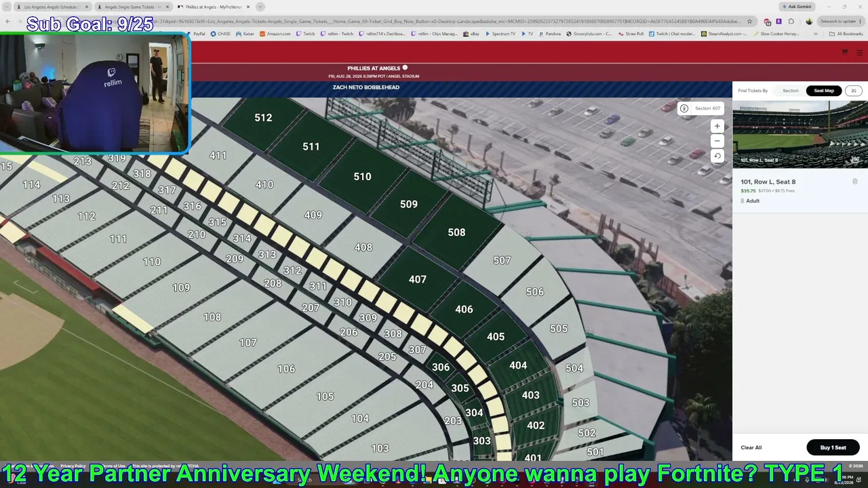This screenshot has height=488, width=868.
Task: Click the accessibility icon beside Section 407
Action: (684, 108)
